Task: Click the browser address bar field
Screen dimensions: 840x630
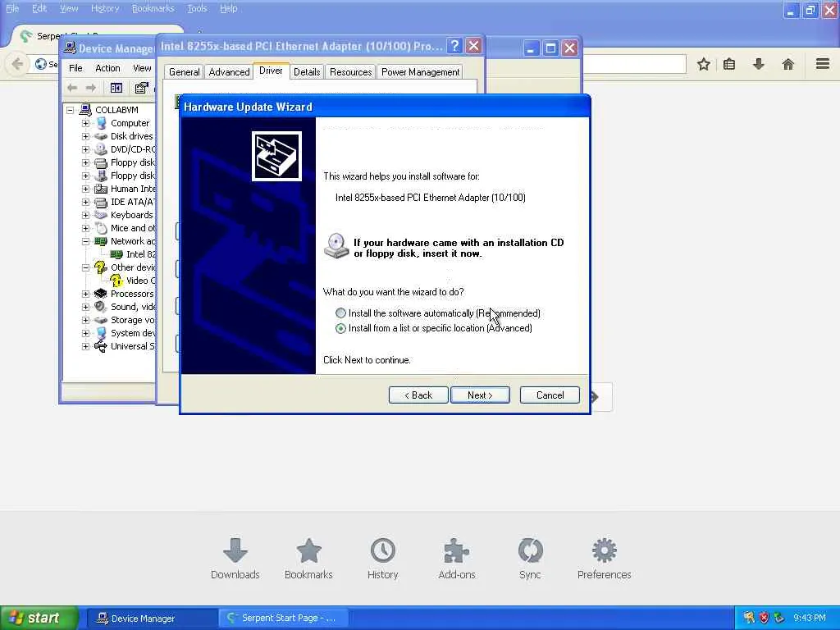Action: click(x=633, y=64)
